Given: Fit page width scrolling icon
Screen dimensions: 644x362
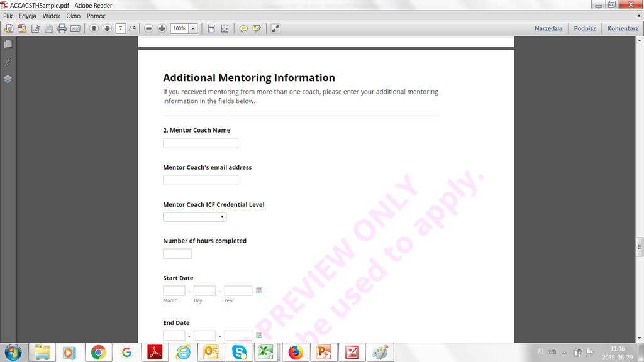Looking at the screenshot, I should pos(211,28).
